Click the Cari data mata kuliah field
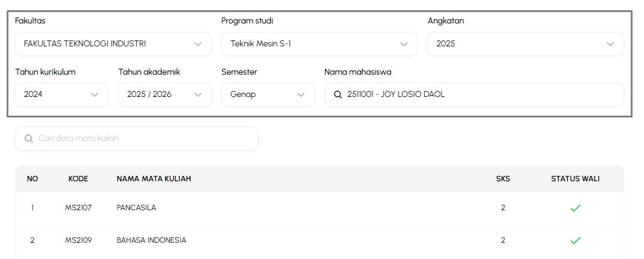The height and width of the screenshot is (259, 644). click(137, 139)
